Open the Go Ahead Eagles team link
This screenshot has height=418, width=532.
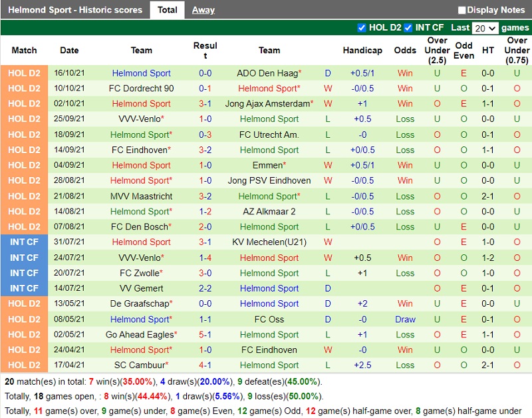142,334
